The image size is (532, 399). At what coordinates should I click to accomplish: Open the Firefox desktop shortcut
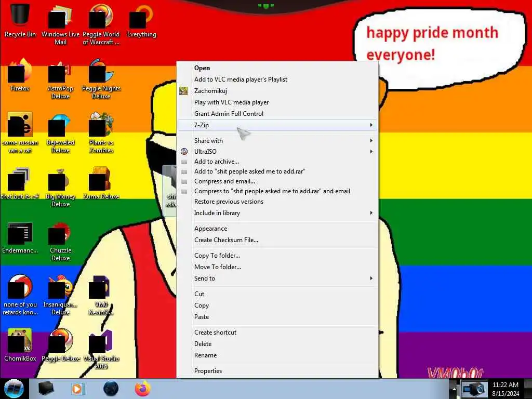click(20, 75)
